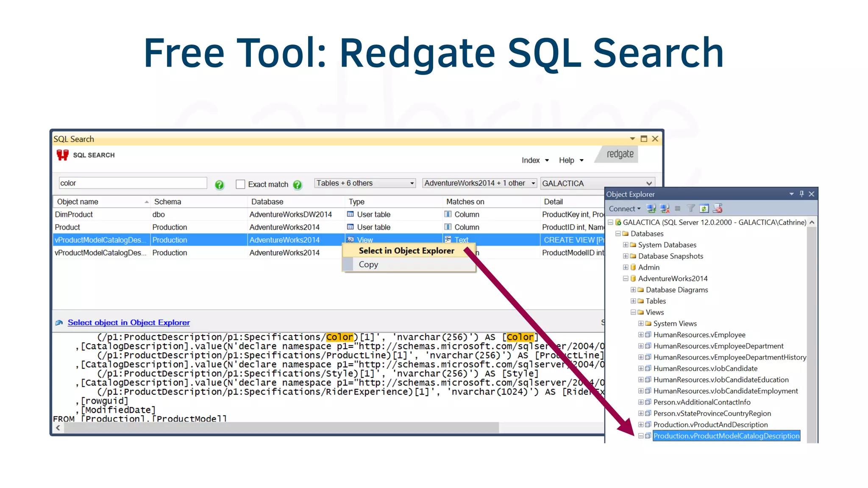This screenshot has height=488, width=868.
Task: Click the Filter funnel icon in Object Explorer
Action: (691, 208)
